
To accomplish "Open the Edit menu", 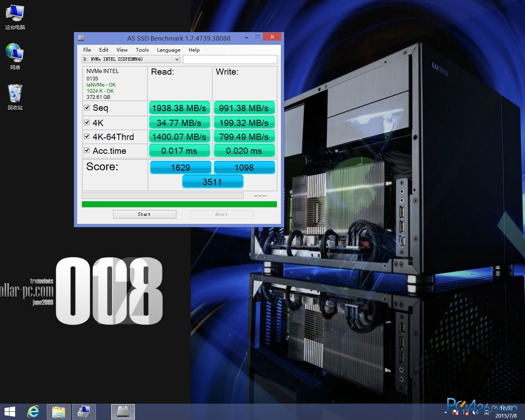I will click(104, 50).
